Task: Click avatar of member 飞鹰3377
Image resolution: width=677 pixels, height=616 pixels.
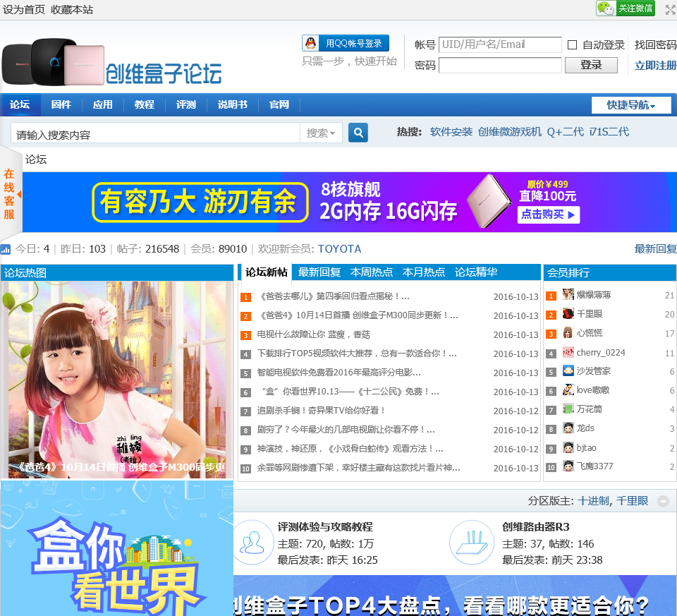Action: pos(568,466)
